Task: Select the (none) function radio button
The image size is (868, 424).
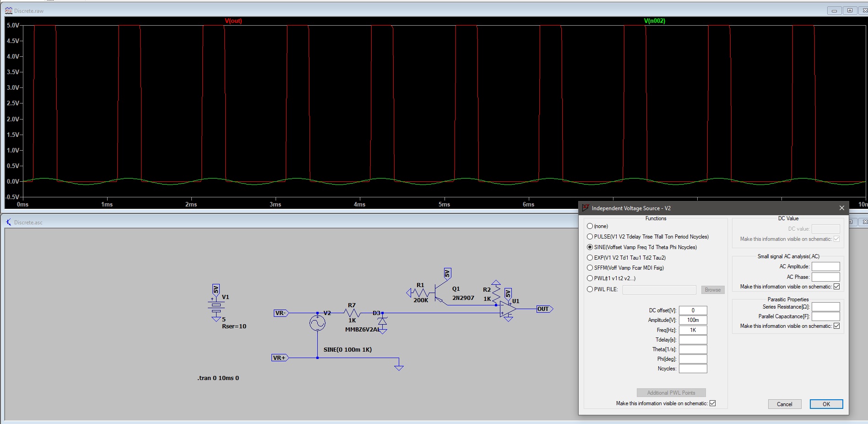Action: point(590,226)
